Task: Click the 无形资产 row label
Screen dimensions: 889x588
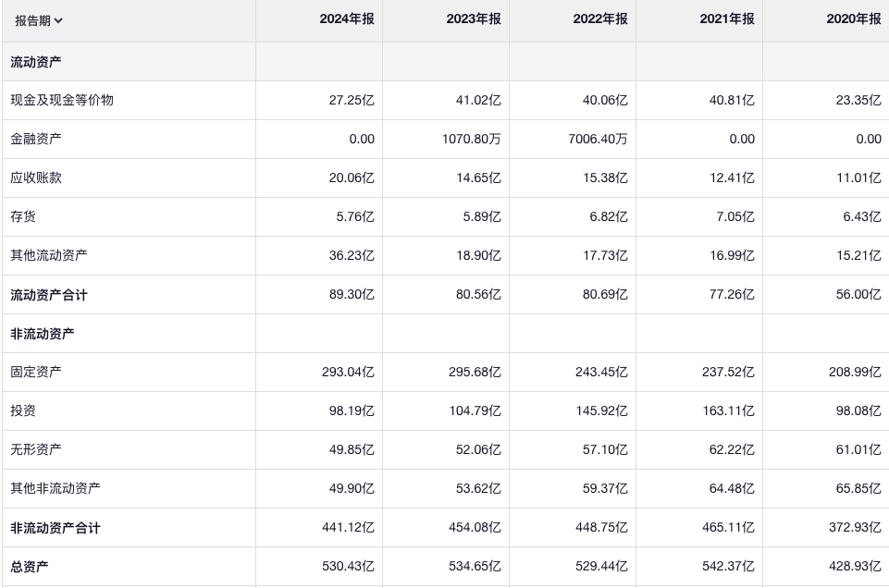Action: click(x=36, y=449)
